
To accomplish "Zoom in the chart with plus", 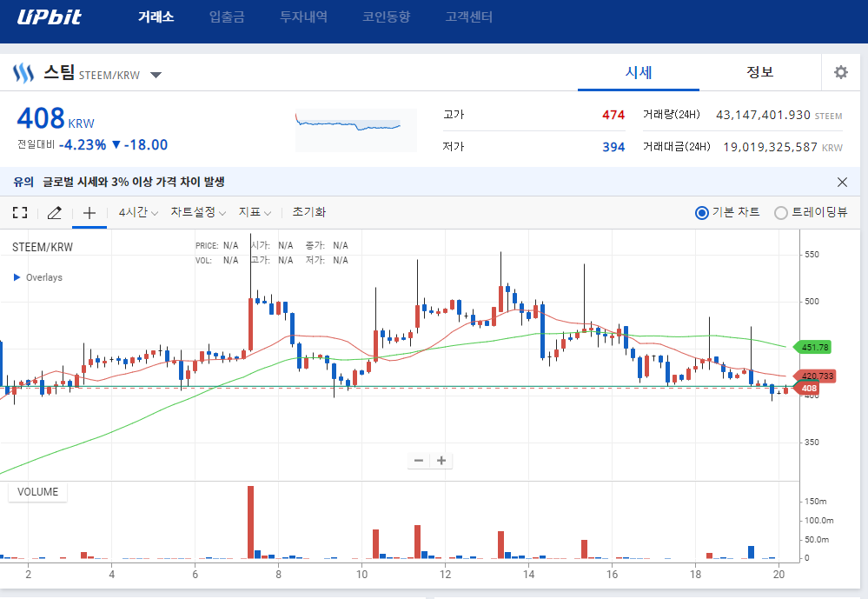I will 441,460.
